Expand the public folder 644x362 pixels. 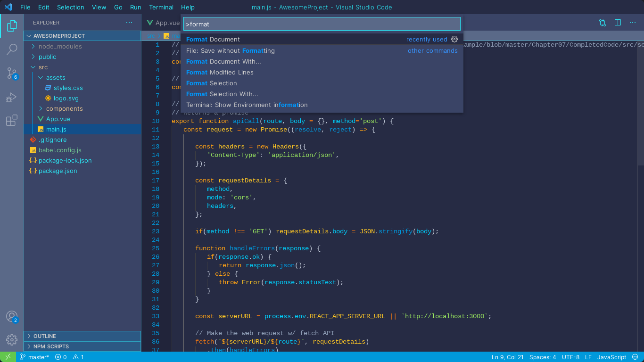[x=83, y=57]
